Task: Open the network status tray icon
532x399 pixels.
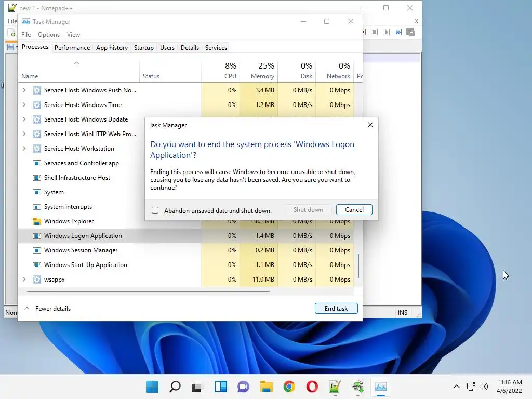Action: [471, 387]
